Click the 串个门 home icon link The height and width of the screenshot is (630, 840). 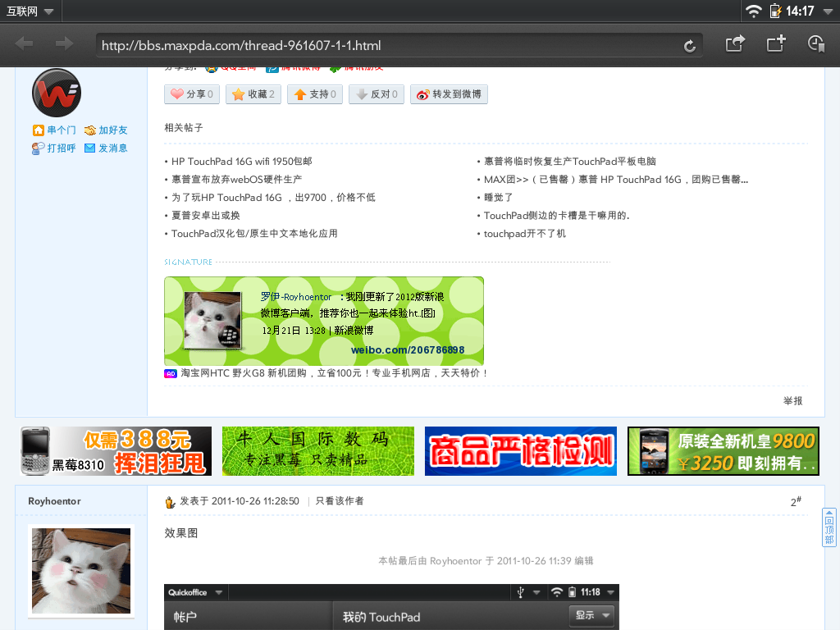[x=54, y=130]
